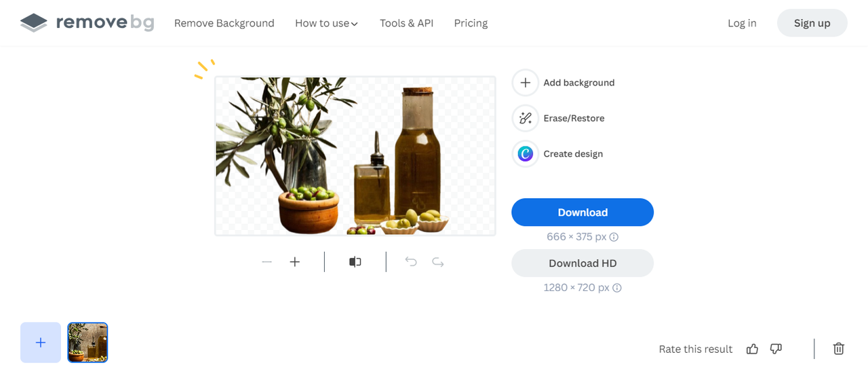Select the olive oil image thumbnail

point(87,343)
